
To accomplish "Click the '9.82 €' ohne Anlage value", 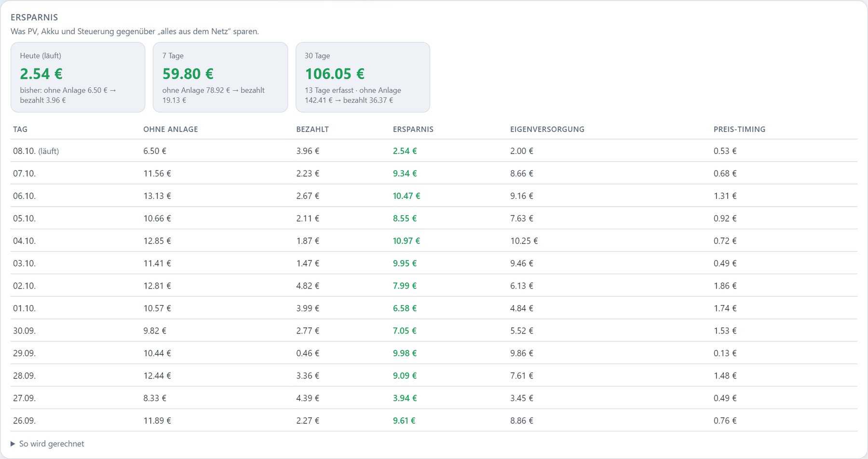I will click(155, 331).
